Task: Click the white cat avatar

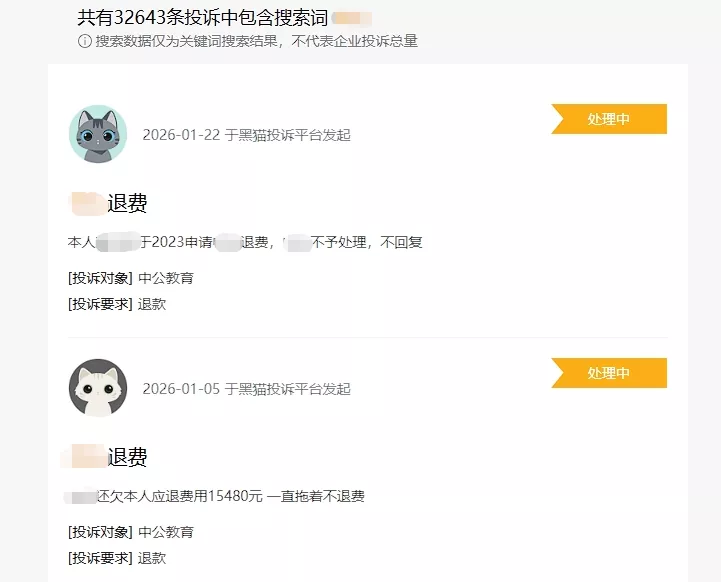Action: point(98,388)
